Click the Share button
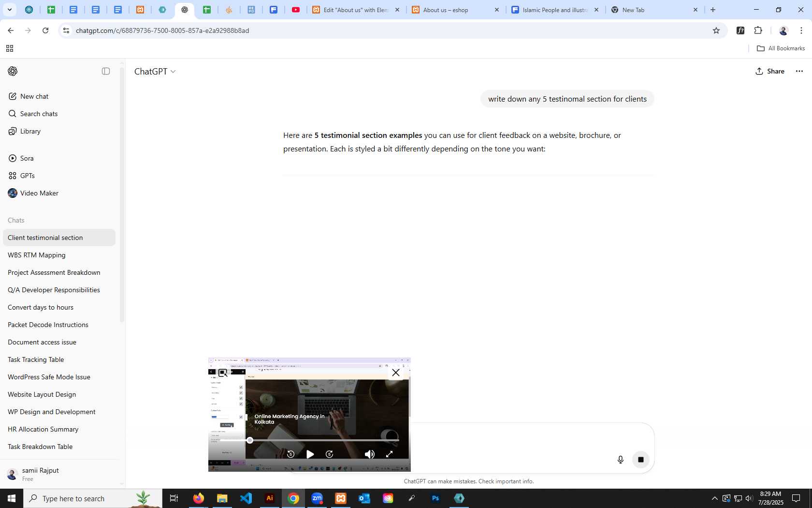 click(770, 71)
